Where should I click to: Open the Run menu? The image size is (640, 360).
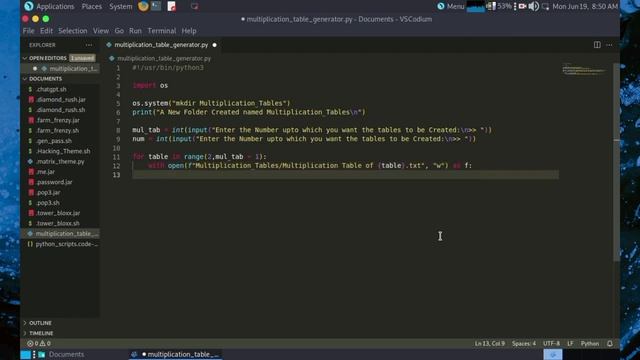tap(135, 31)
